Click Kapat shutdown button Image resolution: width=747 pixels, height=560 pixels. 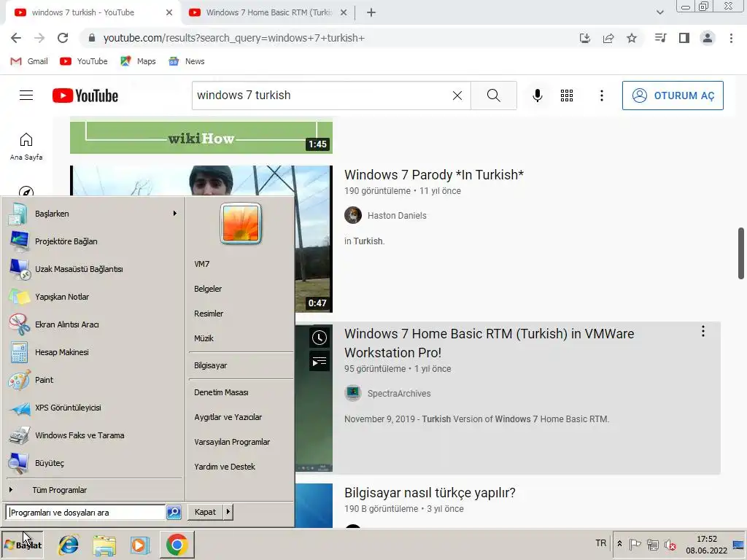click(205, 512)
